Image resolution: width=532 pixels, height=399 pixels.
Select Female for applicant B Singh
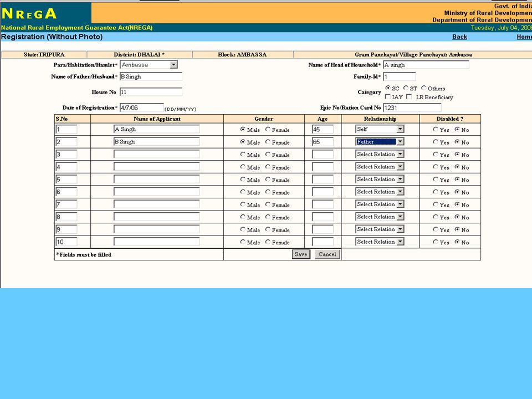[x=268, y=142]
